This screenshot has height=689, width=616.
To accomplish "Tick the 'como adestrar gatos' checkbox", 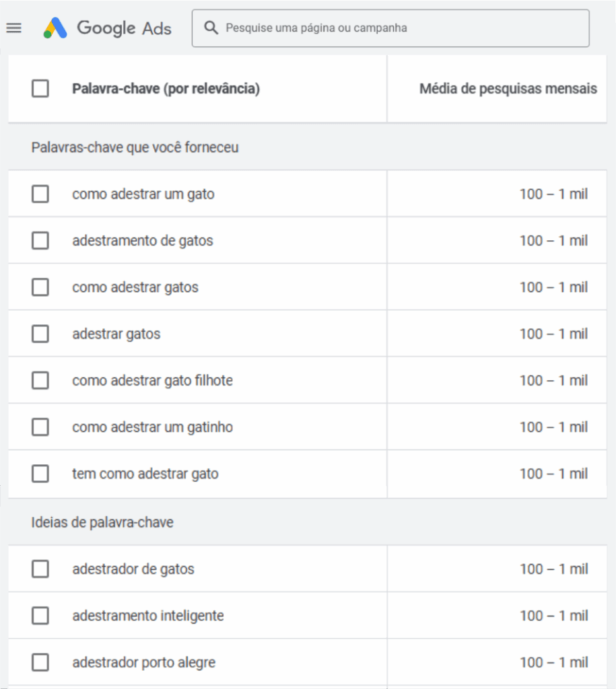I will [40, 287].
